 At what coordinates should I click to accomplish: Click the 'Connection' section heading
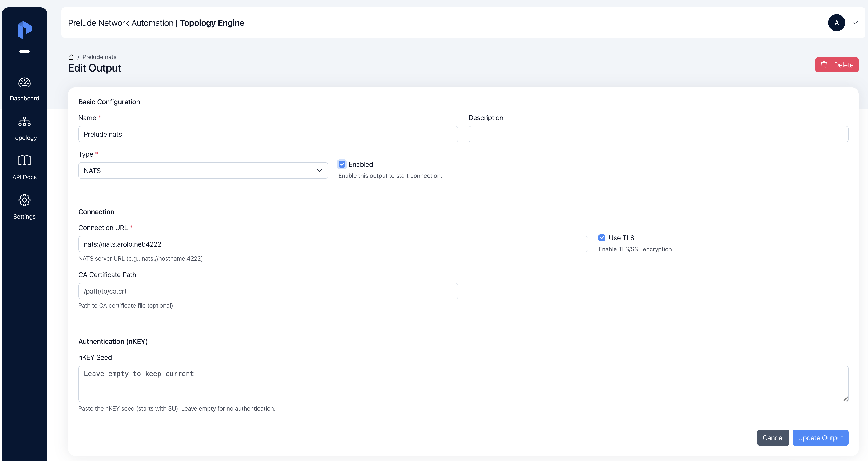pyautogui.click(x=96, y=212)
